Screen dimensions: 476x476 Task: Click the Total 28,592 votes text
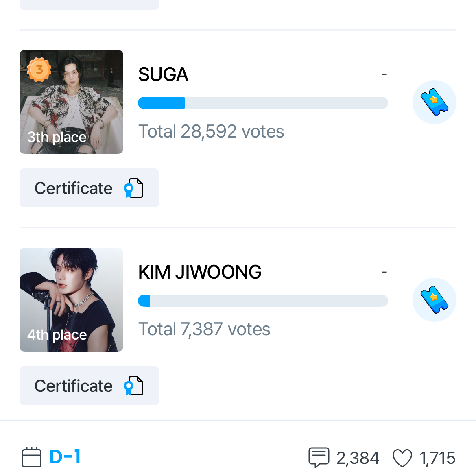[211, 131]
